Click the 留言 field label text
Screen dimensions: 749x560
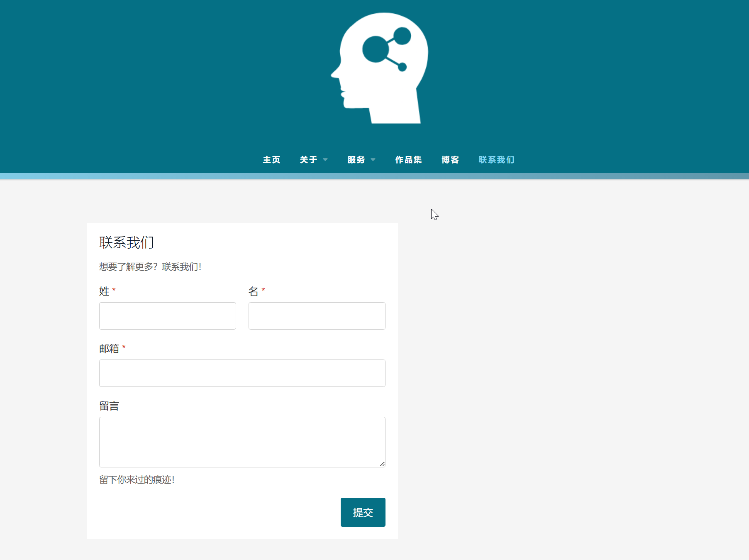click(109, 406)
